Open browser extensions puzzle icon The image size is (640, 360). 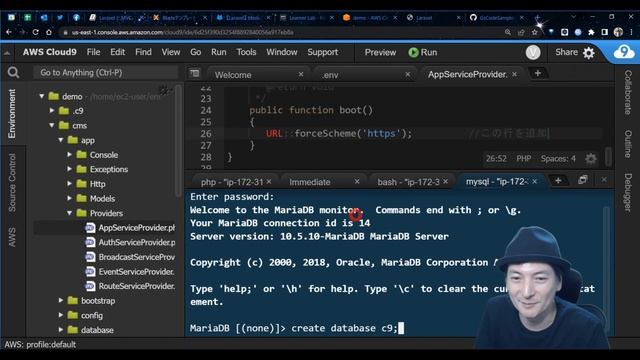[591, 32]
